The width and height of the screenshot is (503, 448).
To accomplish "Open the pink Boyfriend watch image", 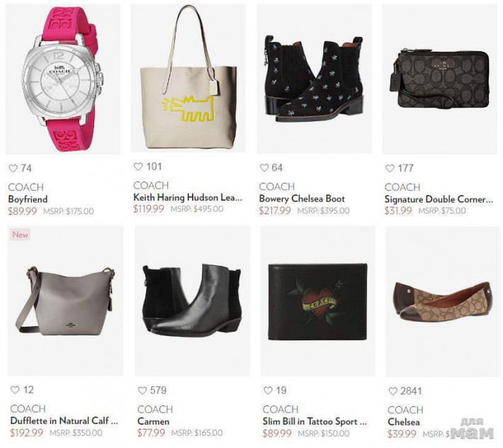I will click(63, 79).
